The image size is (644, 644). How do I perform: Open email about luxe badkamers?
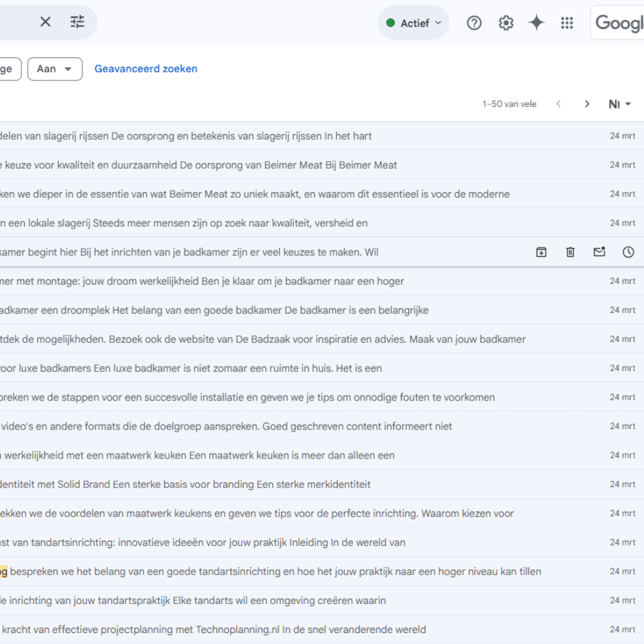[322, 368]
